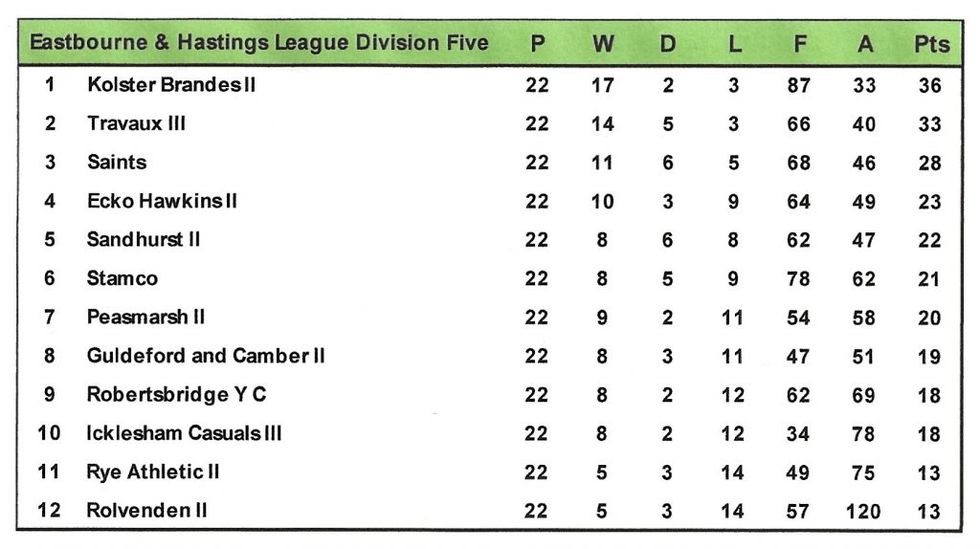The height and width of the screenshot is (549, 980).
Task: Select the Stamco team entry
Action: 122,278
